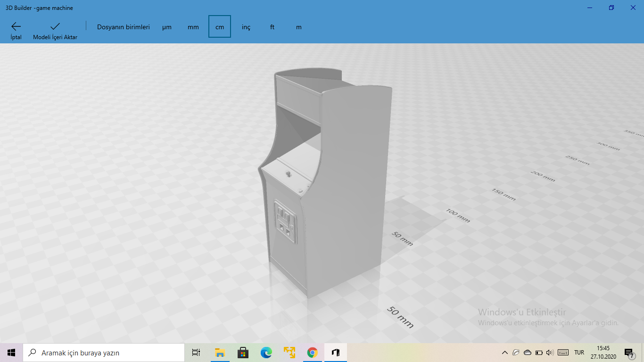Open File Explorer from the taskbar
The height and width of the screenshot is (362, 644).
pos(220,353)
